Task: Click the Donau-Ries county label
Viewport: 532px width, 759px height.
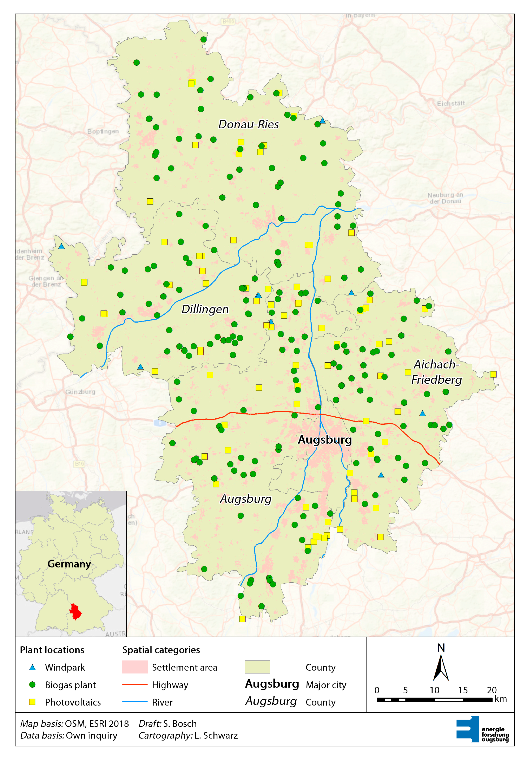Action: point(248,125)
